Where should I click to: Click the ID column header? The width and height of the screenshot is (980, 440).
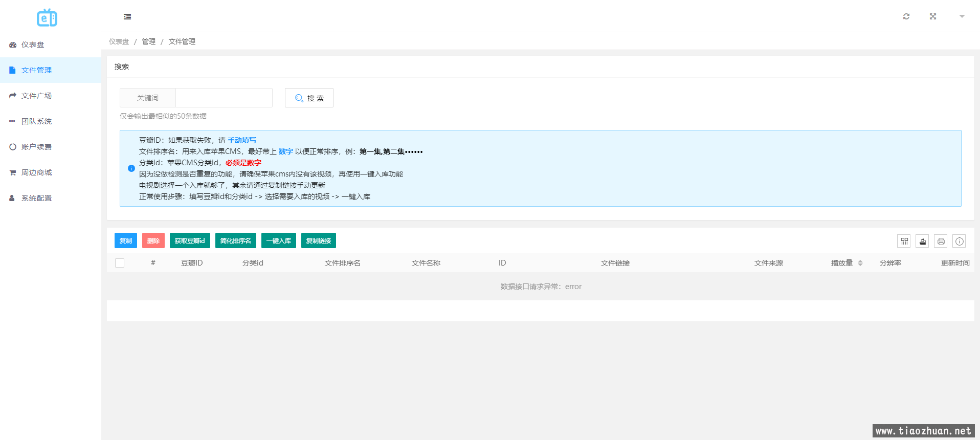point(502,263)
